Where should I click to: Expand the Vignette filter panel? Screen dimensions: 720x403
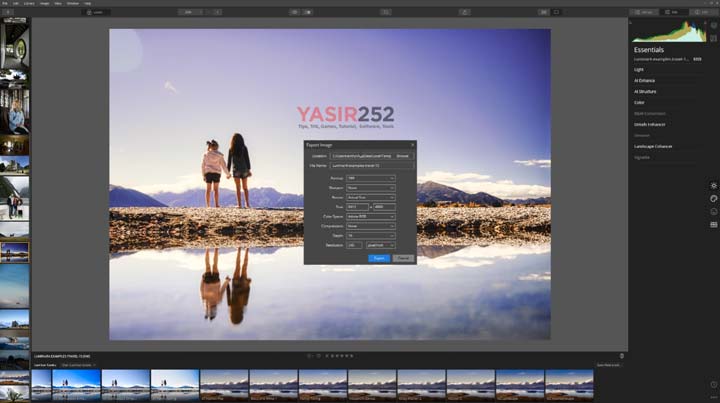pyautogui.click(x=642, y=157)
